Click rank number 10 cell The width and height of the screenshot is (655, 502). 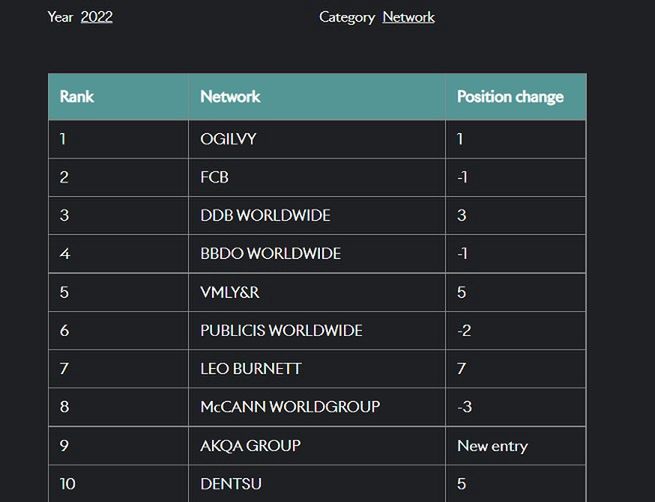(x=67, y=484)
